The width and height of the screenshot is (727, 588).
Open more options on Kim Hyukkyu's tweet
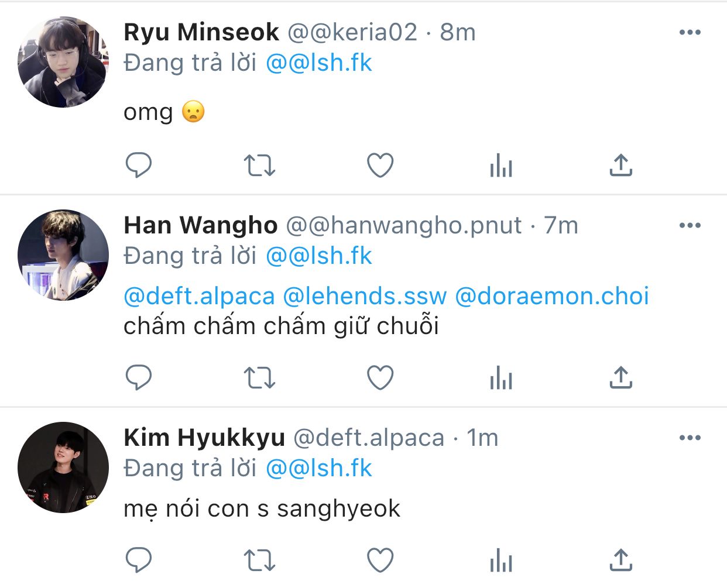click(x=690, y=438)
